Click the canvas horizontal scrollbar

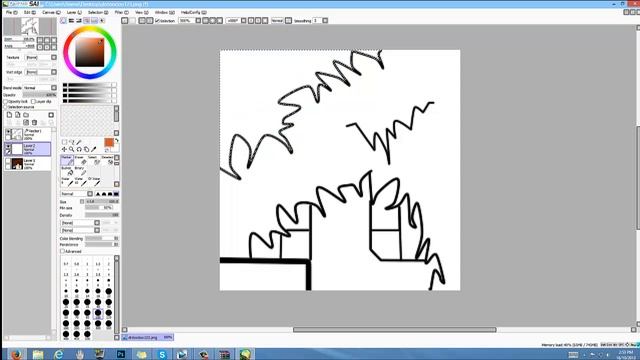(x=395, y=330)
